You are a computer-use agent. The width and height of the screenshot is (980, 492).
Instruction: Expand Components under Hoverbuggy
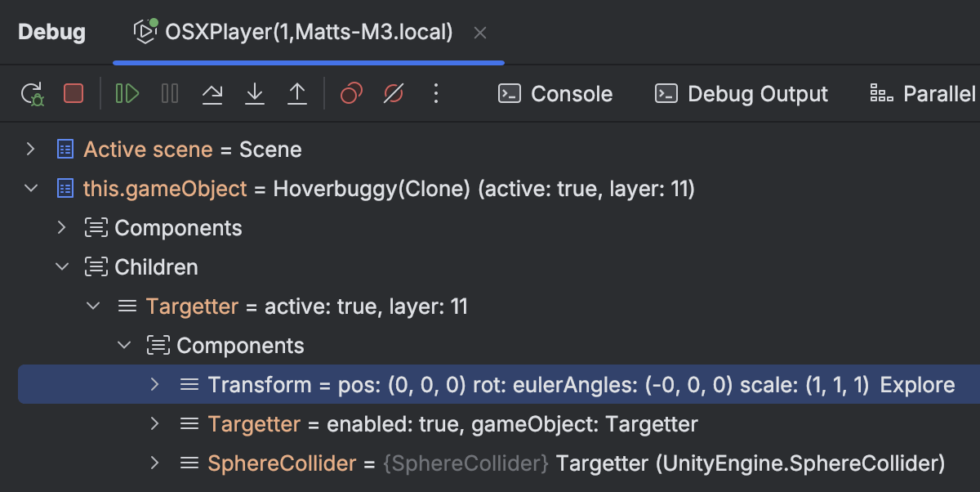point(61,227)
